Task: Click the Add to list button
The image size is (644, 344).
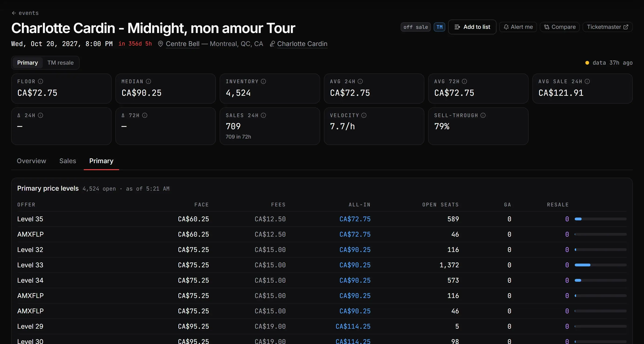Action: [472, 27]
